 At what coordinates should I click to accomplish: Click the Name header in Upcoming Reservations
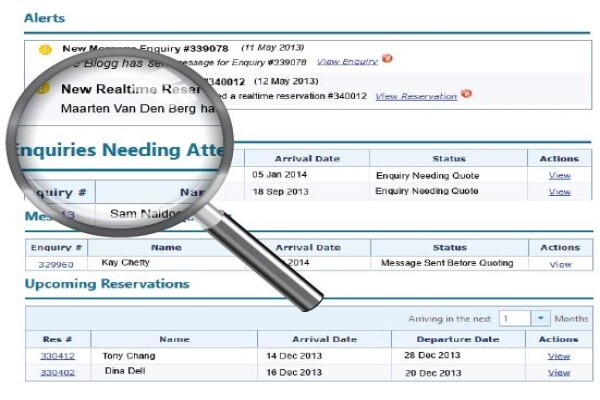point(174,339)
